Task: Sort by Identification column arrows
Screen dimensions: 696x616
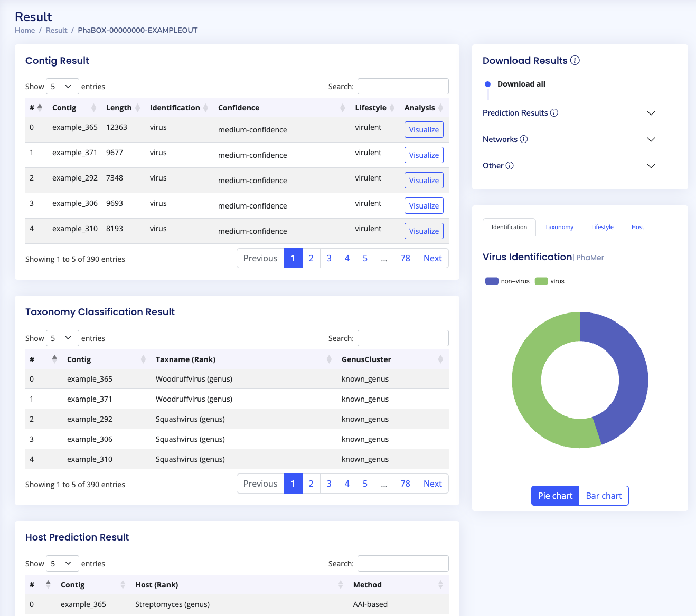Action: 205,108
